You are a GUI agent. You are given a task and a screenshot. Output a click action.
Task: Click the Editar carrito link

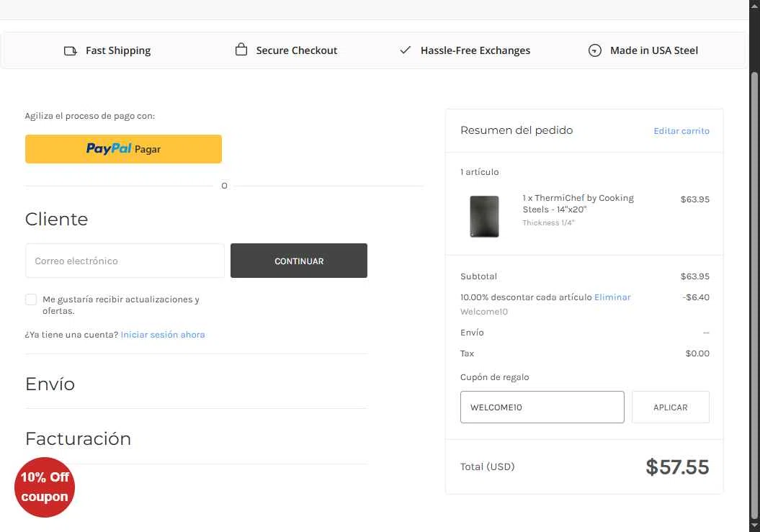(x=681, y=131)
